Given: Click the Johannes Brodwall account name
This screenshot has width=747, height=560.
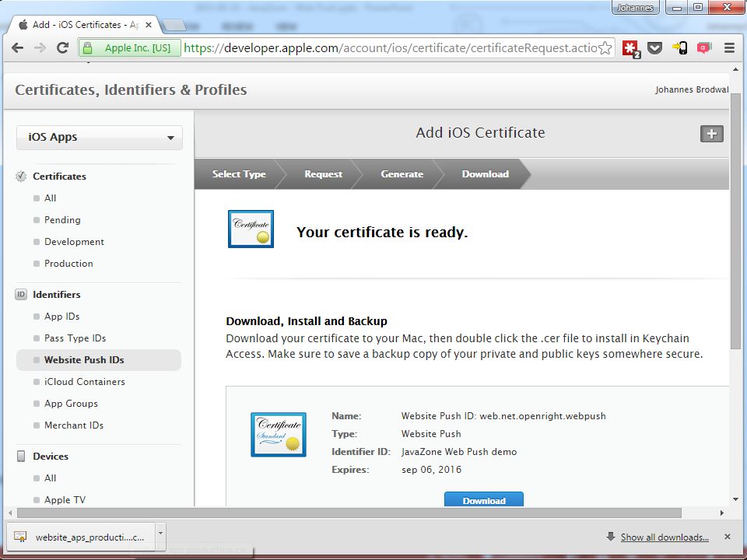Looking at the screenshot, I should [x=691, y=89].
